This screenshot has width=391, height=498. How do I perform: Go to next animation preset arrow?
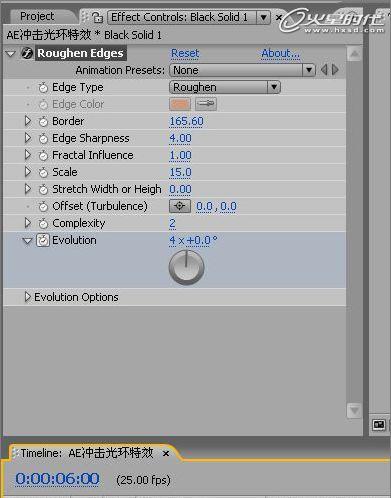click(335, 70)
